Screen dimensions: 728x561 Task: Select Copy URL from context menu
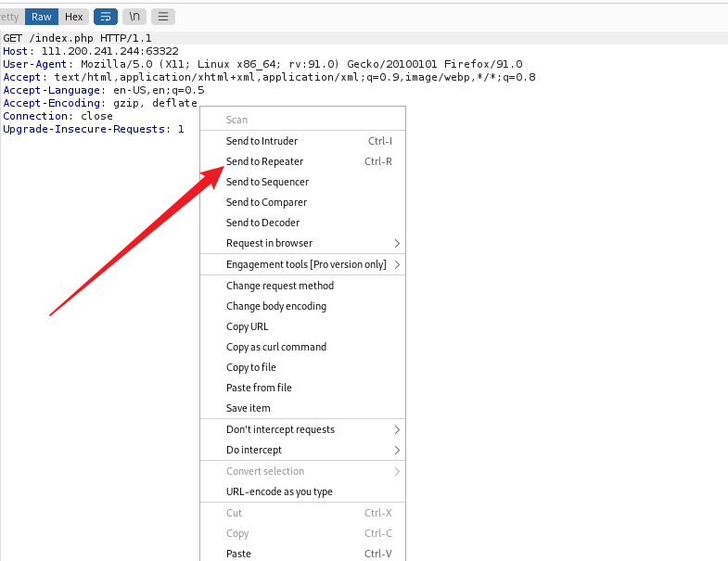coord(302,326)
